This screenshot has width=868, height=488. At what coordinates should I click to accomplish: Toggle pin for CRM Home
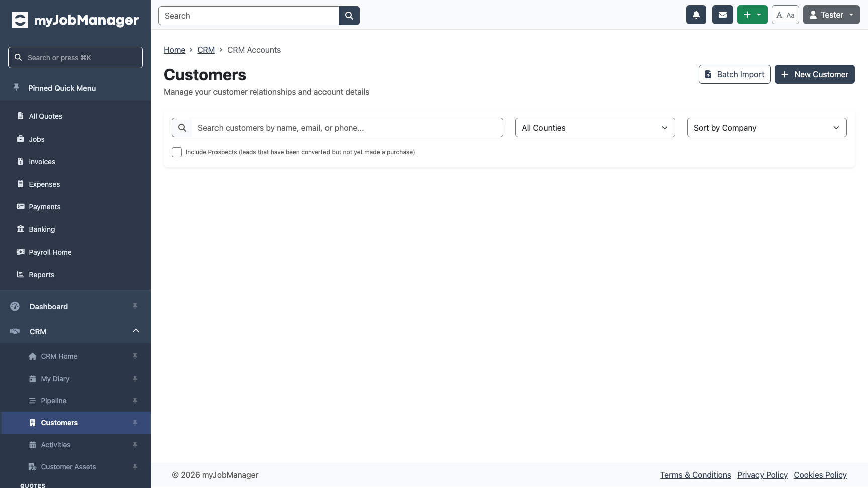(135, 356)
